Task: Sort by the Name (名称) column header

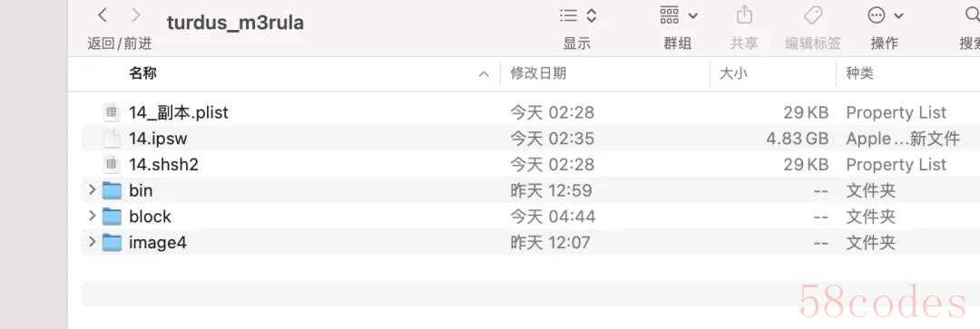Action: (143, 73)
